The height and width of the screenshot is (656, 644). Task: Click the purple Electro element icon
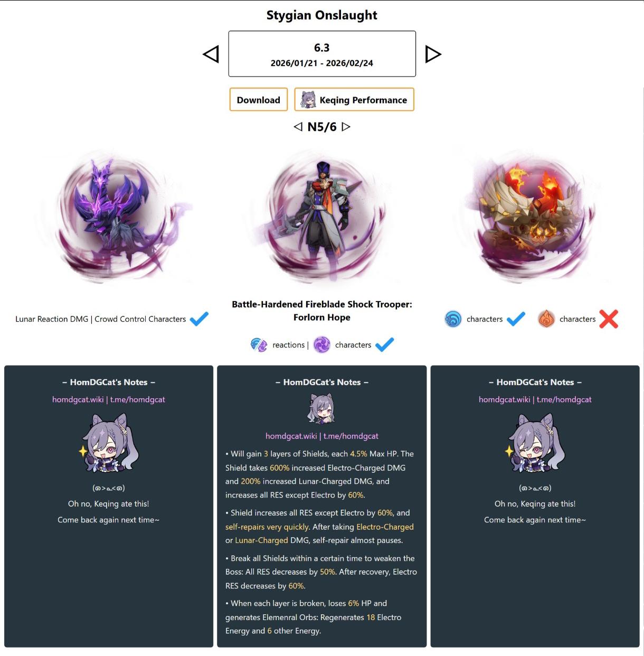click(322, 345)
